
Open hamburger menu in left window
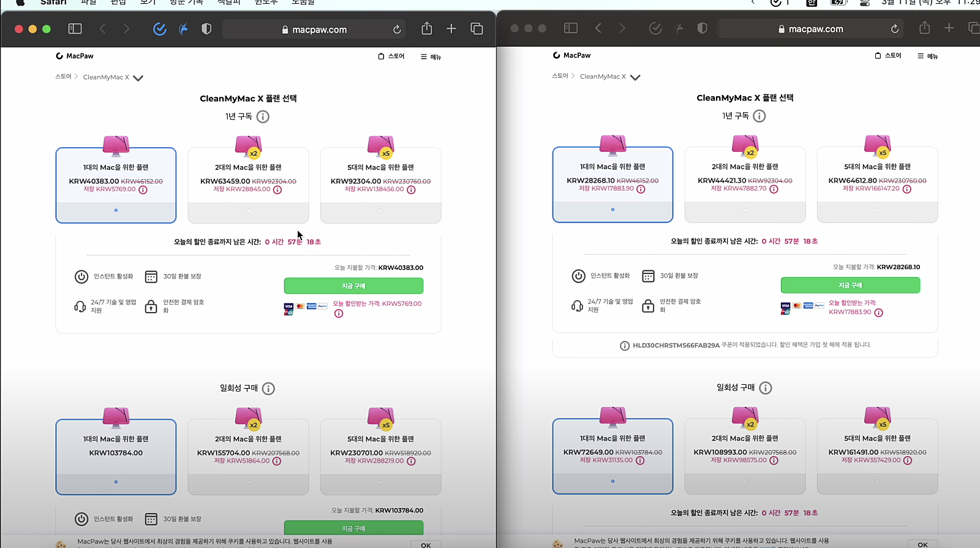(x=431, y=57)
